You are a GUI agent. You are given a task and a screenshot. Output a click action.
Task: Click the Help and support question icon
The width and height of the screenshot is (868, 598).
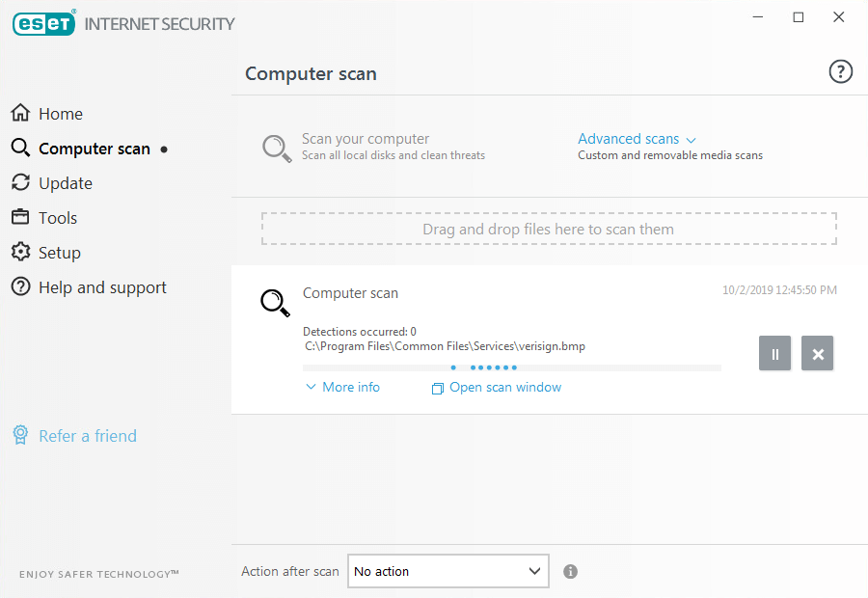click(20, 287)
